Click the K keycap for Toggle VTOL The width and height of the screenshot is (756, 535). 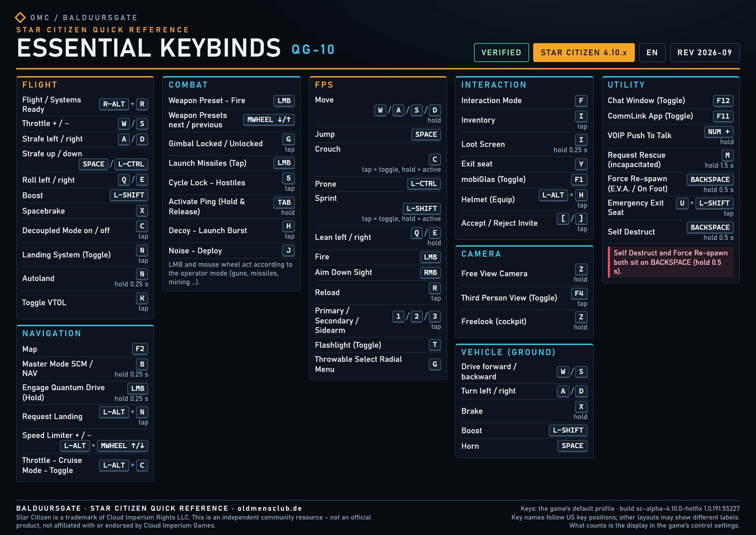tap(142, 298)
